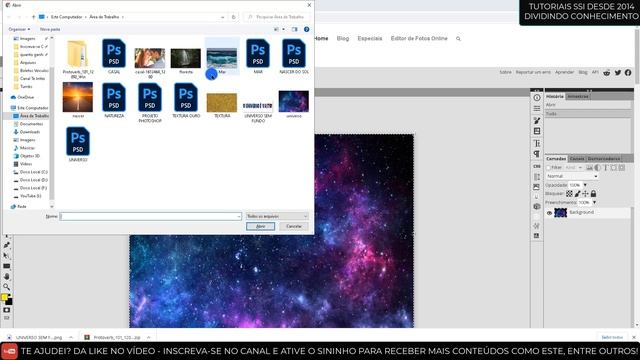Select the Abrir history entry
Screen dimensions: 640x360
pos(588,105)
